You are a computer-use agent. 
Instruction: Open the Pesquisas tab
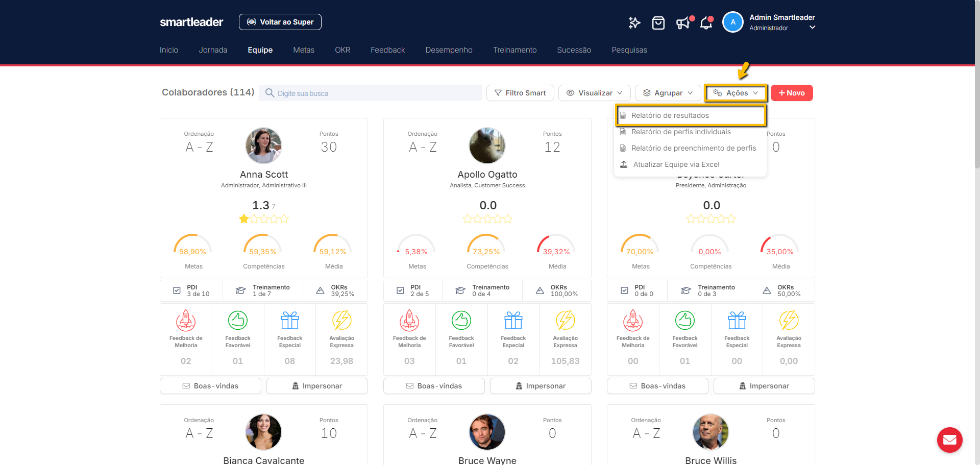point(629,50)
